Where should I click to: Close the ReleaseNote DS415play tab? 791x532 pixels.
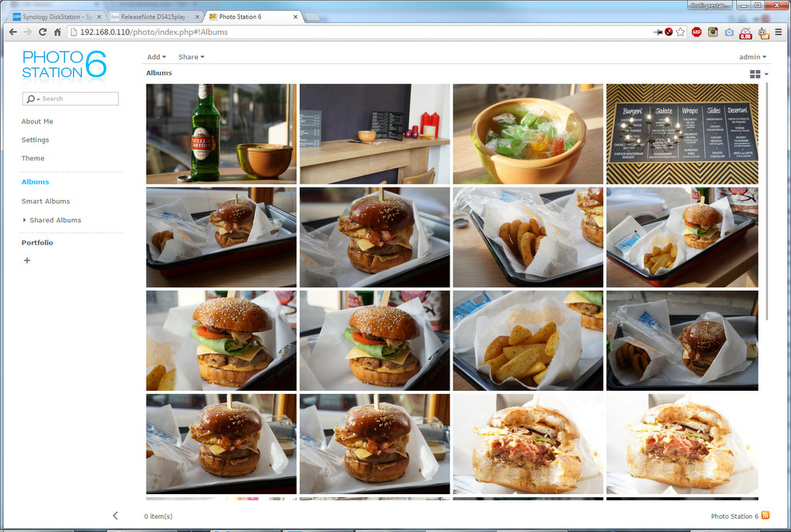[197, 17]
